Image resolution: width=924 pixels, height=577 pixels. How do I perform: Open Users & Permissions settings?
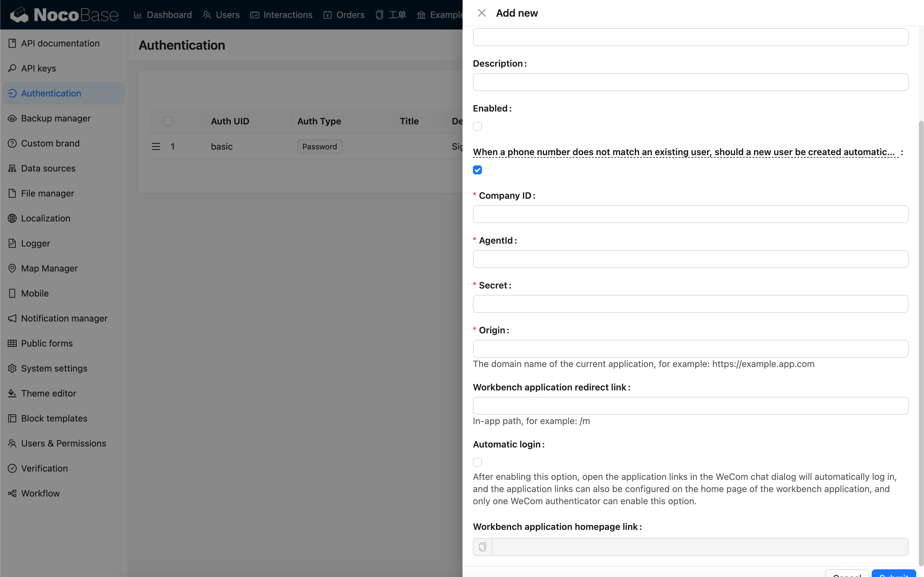tap(64, 443)
